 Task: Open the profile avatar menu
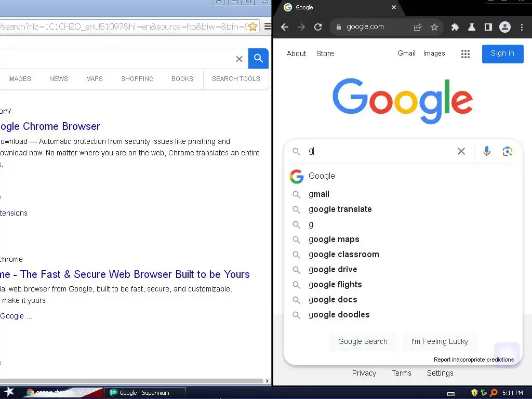505,27
